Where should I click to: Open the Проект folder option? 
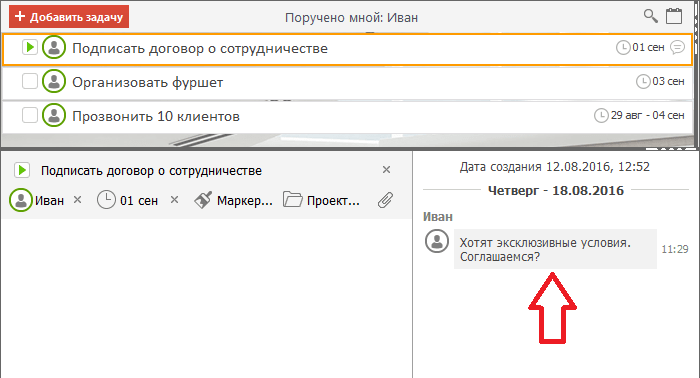pos(321,200)
